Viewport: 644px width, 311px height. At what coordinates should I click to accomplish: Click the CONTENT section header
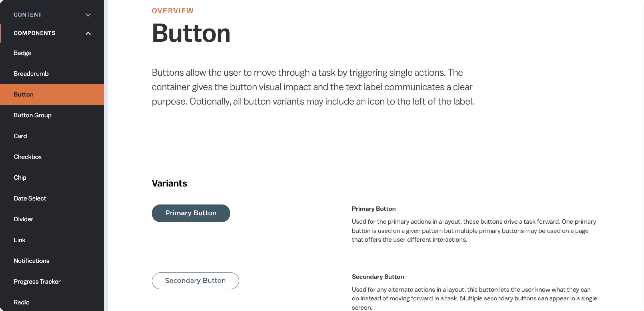click(x=28, y=15)
